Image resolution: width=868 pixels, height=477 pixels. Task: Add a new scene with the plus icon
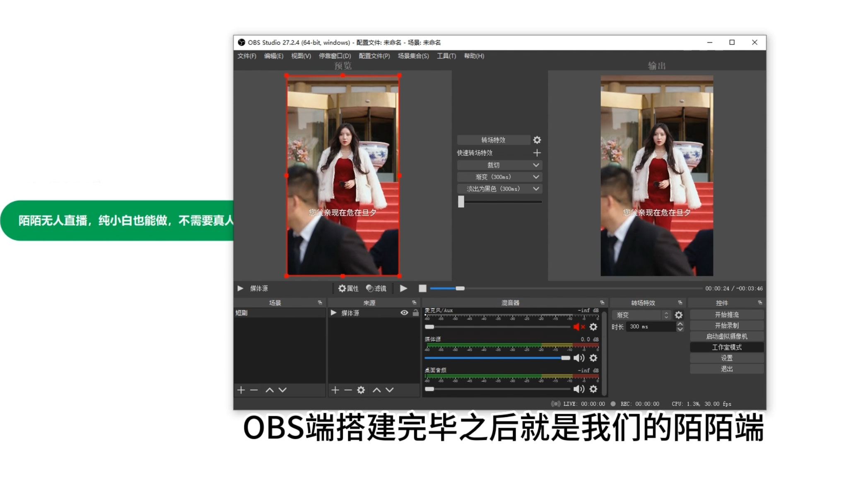pos(241,390)
